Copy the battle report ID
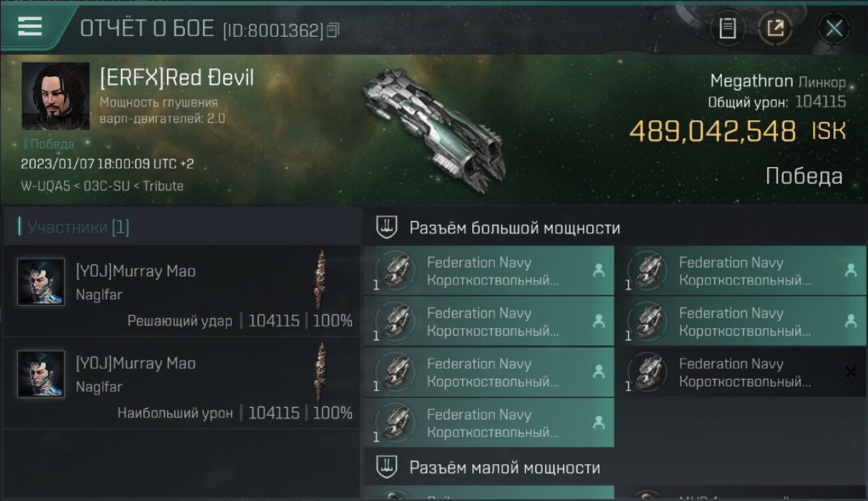 [x=333, y=30]
